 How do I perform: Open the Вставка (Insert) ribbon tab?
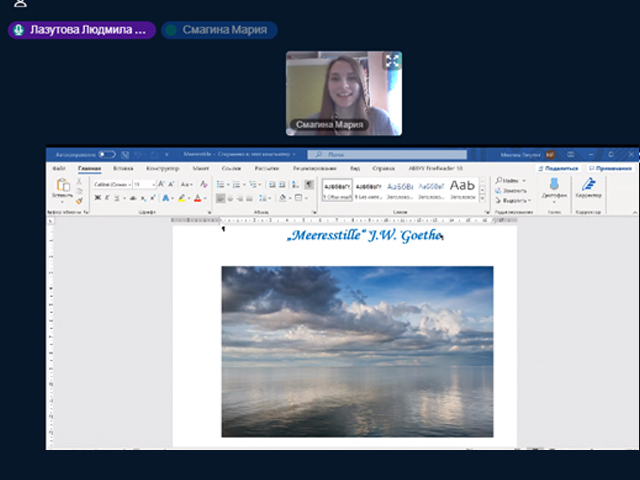click(123, 169)
